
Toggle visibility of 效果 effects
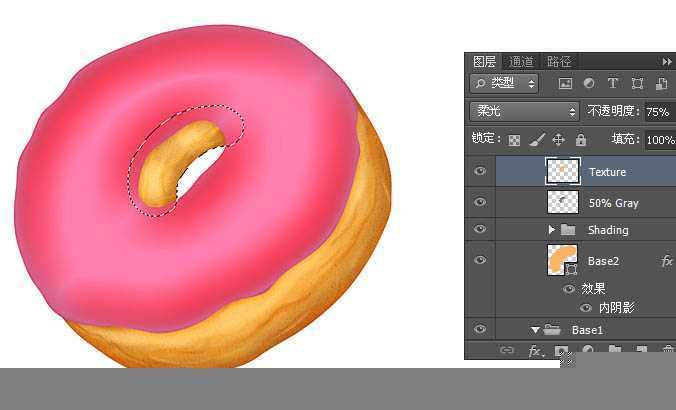click(569, 289)
